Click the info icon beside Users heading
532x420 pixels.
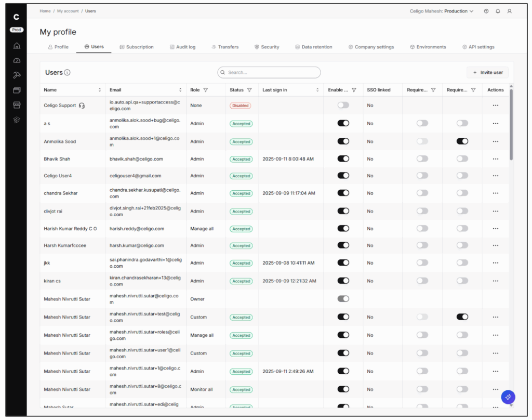(68, 73)
